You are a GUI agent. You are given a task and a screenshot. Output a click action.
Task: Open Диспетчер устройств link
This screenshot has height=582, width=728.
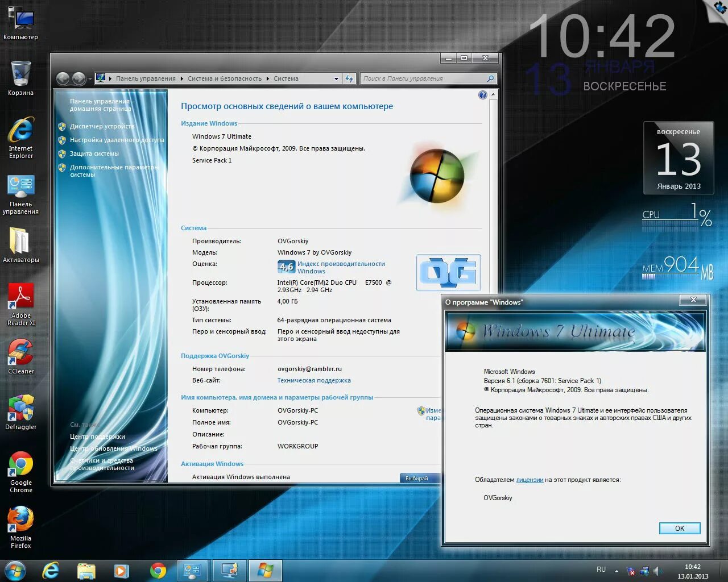pyautogui.click(x=102, y=126)
